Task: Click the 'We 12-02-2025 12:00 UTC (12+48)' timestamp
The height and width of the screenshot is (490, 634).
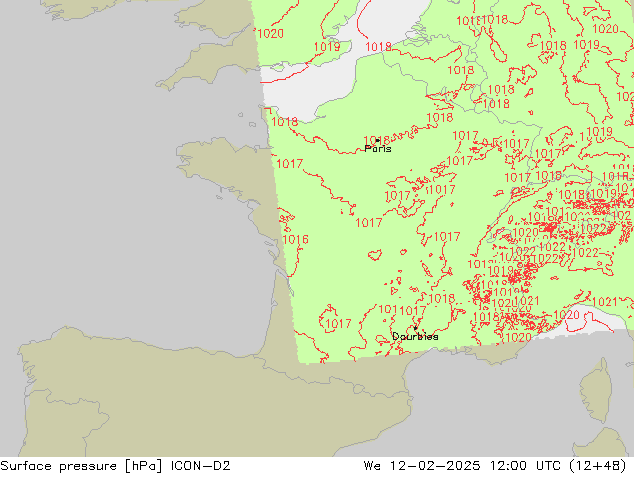Action: pyautogui.click(x=495, y=466)
